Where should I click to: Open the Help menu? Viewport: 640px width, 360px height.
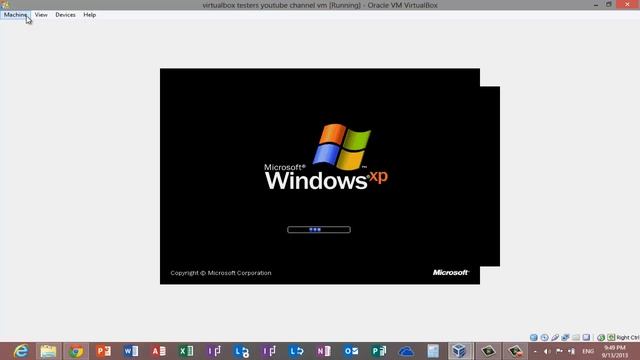pos(89,15)
